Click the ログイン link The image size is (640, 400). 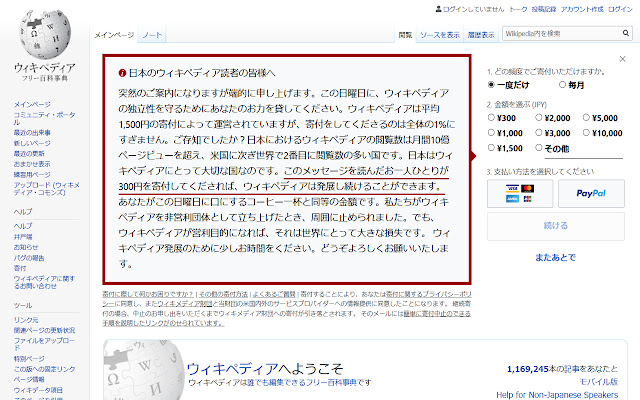[620, 9]
